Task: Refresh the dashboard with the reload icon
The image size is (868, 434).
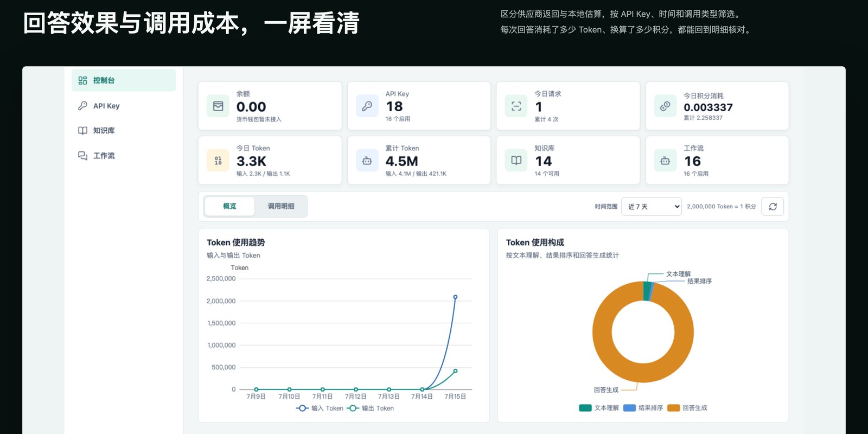Action: click(773, 207)
